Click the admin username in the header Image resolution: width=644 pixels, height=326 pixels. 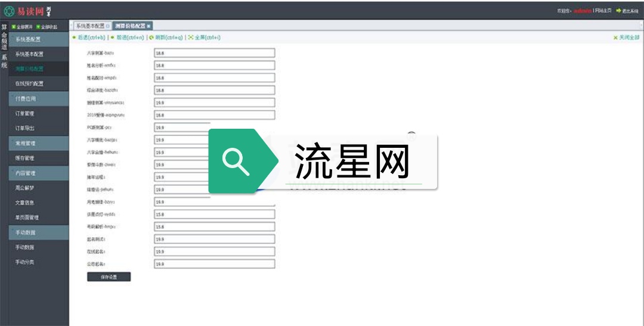coord(583,11)
